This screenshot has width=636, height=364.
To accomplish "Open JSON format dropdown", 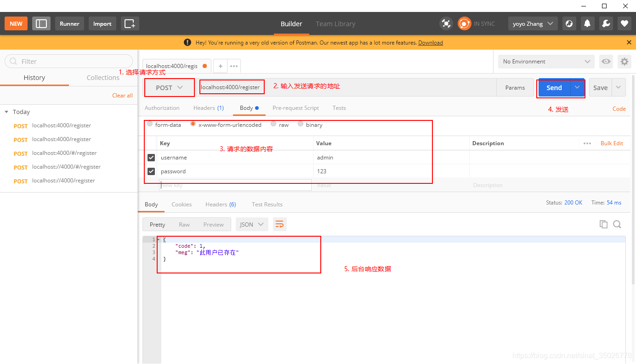I will (x=252, y=224).
